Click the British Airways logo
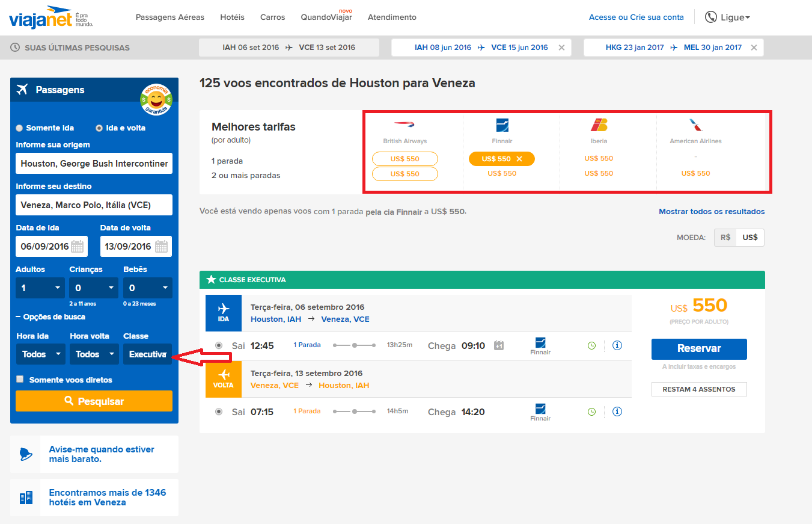Viewport: 812px width, 524px height. tap(405, 125)
